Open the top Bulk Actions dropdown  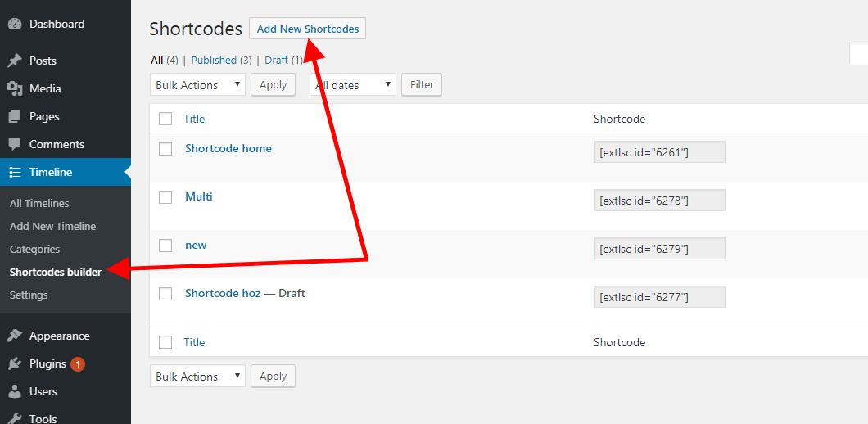(x=197, y=85)
